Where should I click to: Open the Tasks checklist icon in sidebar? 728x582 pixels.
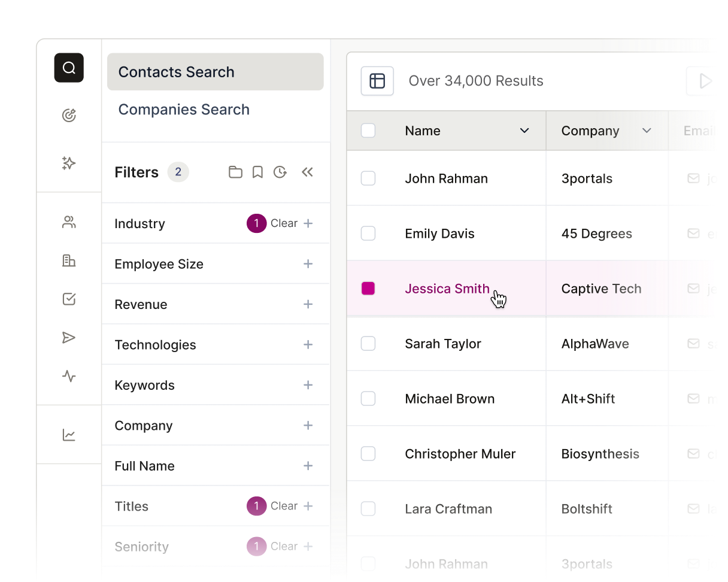click(x=69, y=299)
